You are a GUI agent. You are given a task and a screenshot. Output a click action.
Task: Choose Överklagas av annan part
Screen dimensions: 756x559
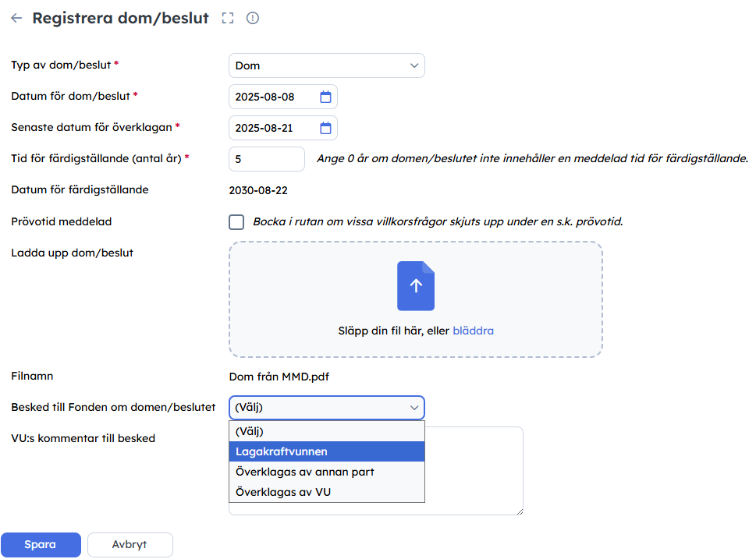coord(327,472)
